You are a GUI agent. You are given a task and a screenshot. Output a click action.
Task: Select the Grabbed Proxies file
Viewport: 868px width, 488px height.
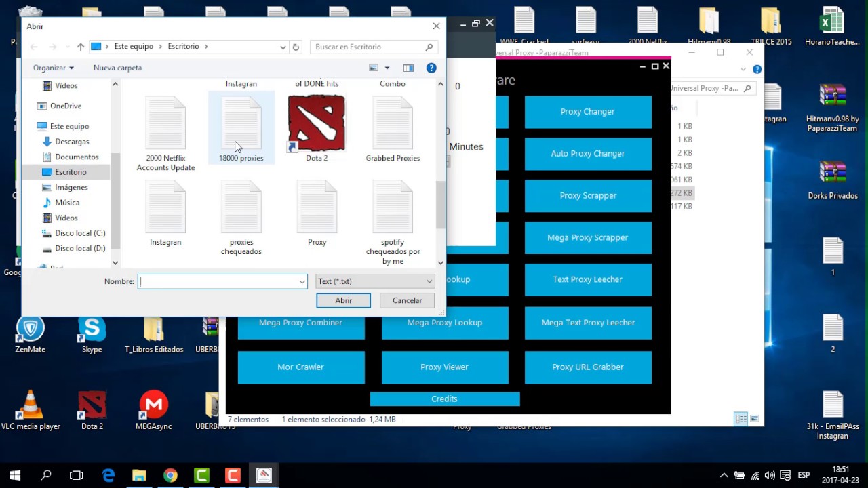393,129
